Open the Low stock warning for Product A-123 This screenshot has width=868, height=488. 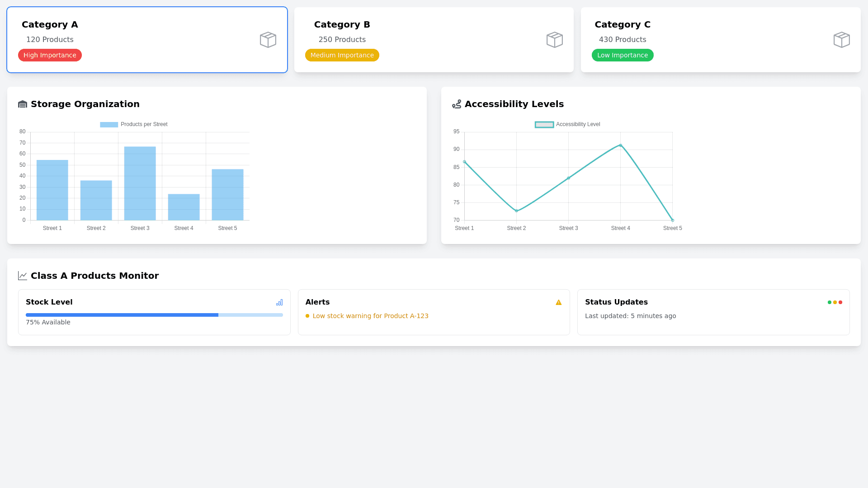click(x=370, y=316)
